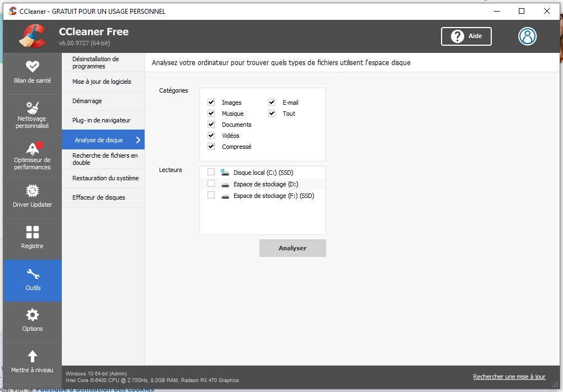Follow the Rechercher une mise à jour link
Screen dimensions: 563x392
coord(509,377)
